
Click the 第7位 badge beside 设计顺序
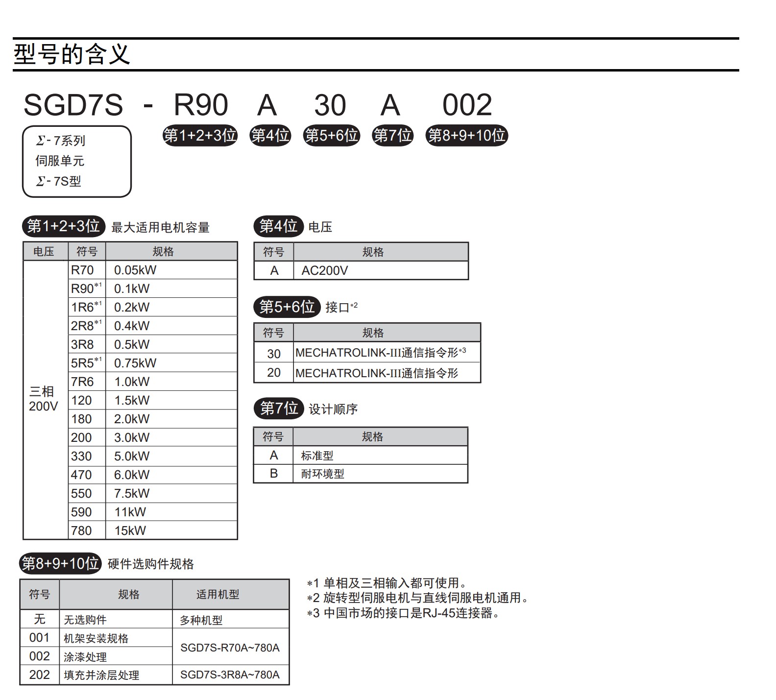click(279, 409)
